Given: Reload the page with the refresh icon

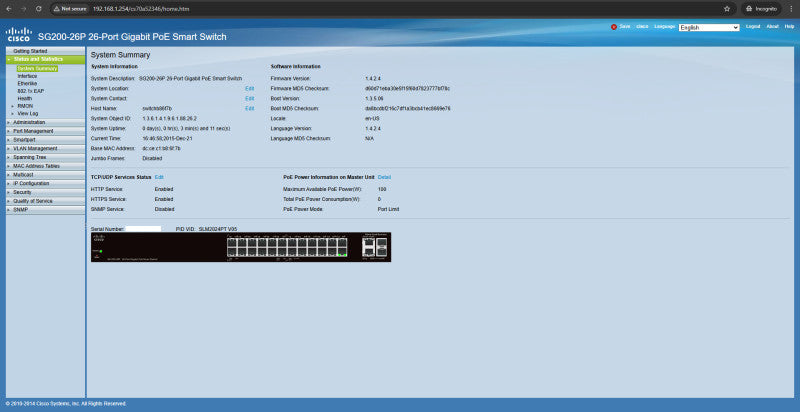Looking at the screenshot, I should 39,9.
